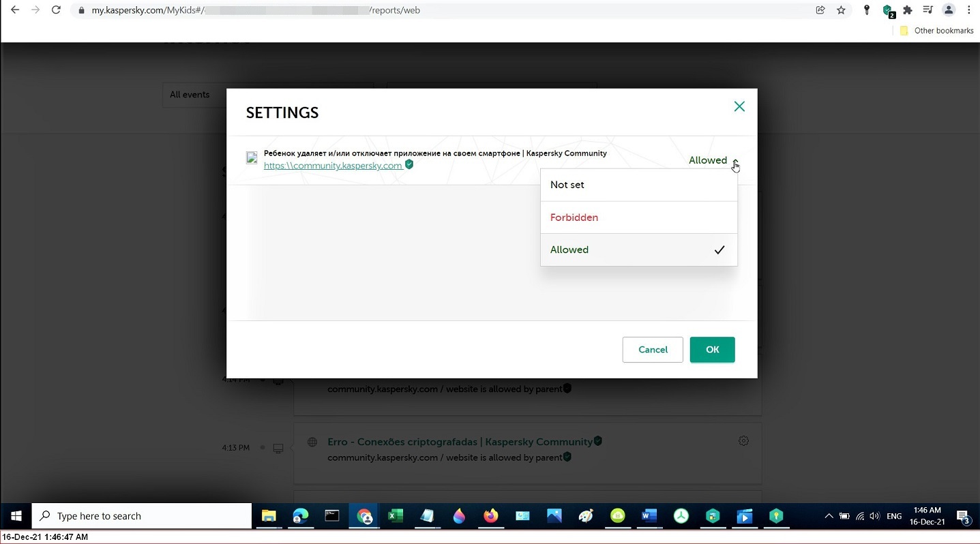Open 'Erro - Conexões criptografadas' report entry

tap(460, 442)
